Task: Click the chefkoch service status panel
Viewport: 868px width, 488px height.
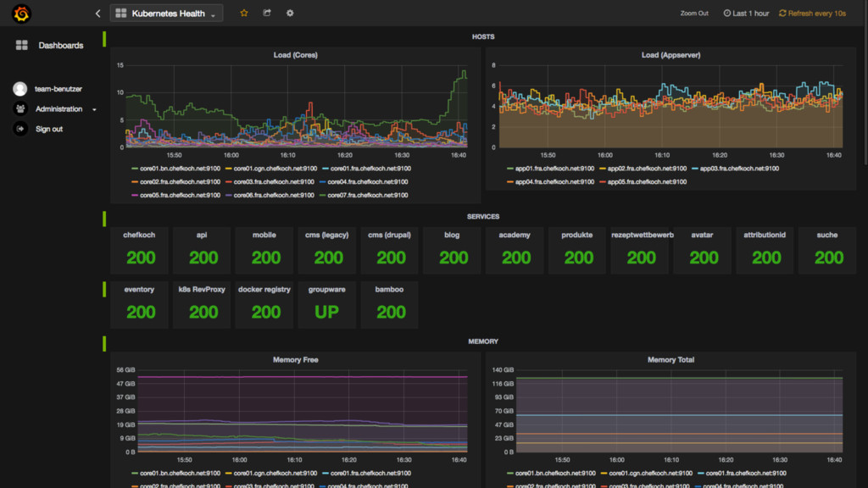Action: [x=139, y=250]
